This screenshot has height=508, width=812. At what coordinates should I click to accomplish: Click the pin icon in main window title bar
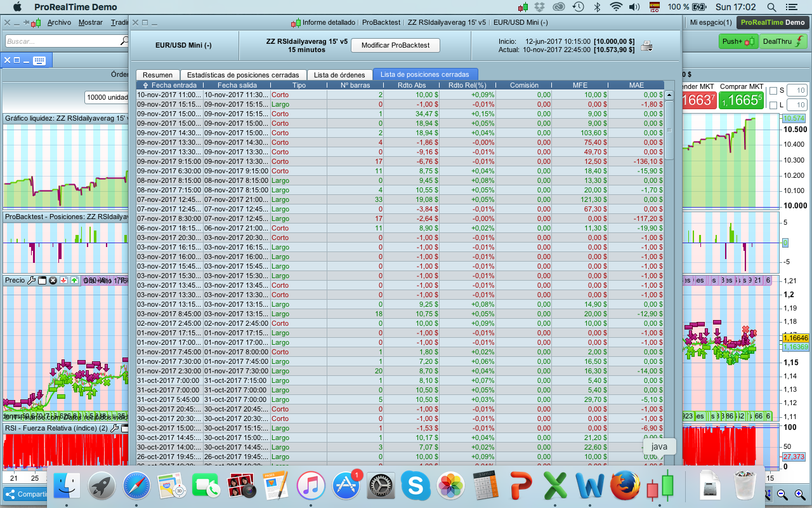(27, 22)
